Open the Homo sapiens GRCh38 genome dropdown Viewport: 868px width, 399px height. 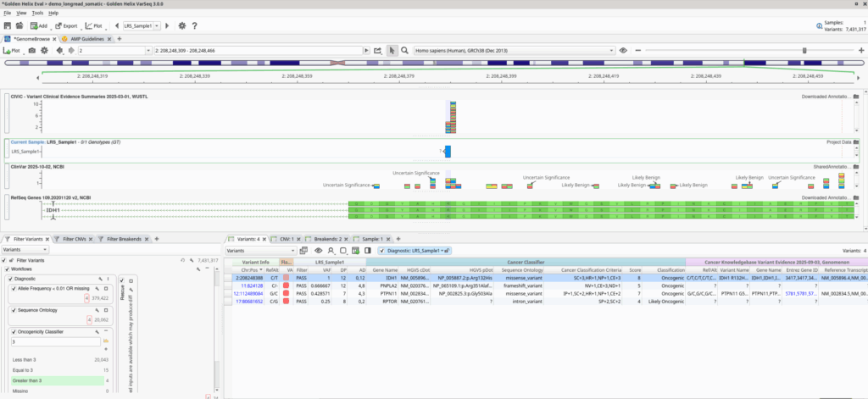[x=515, y=50]
